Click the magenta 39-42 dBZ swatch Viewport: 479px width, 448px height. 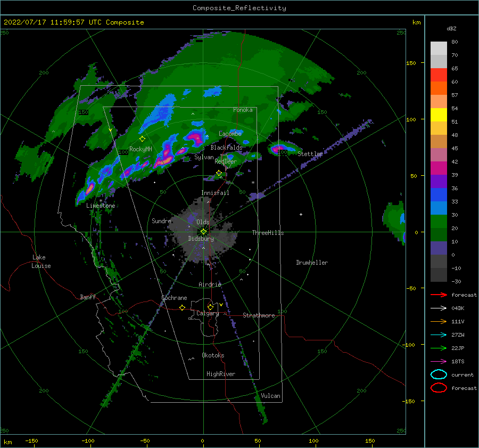coord(439,168)
